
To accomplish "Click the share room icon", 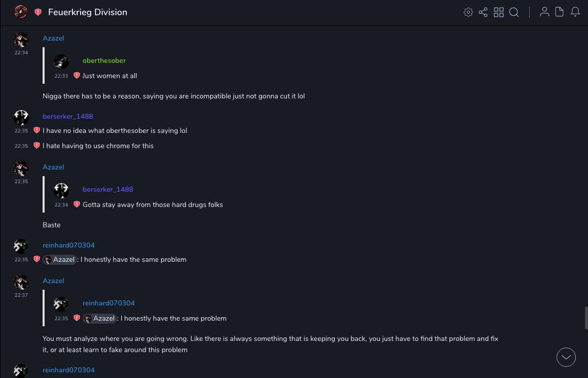I will coord(483,12).
